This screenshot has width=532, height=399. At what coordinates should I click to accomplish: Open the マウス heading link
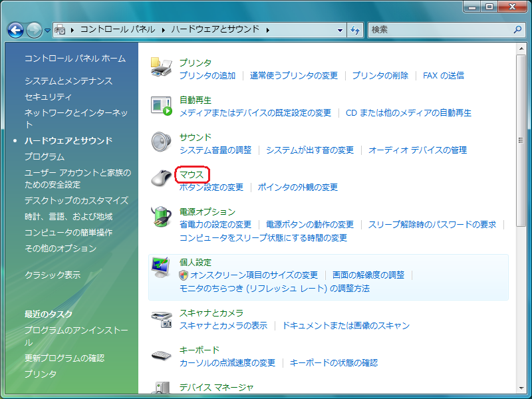point(192,175)
